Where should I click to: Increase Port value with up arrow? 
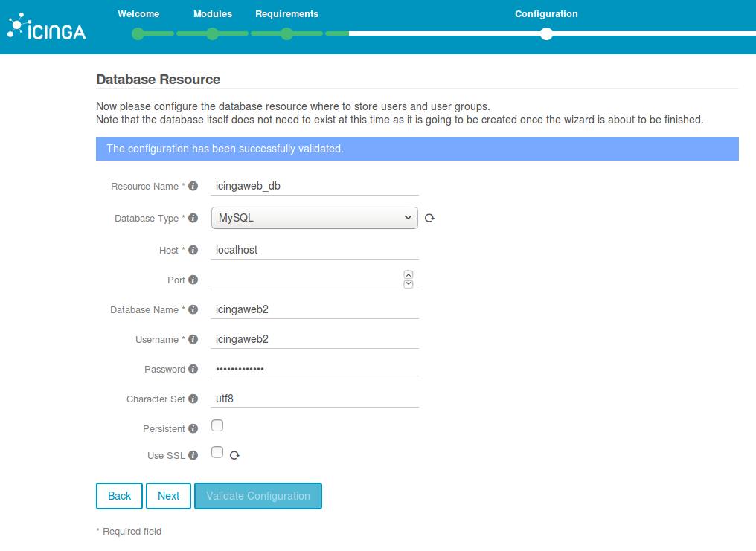coord(409,274)
